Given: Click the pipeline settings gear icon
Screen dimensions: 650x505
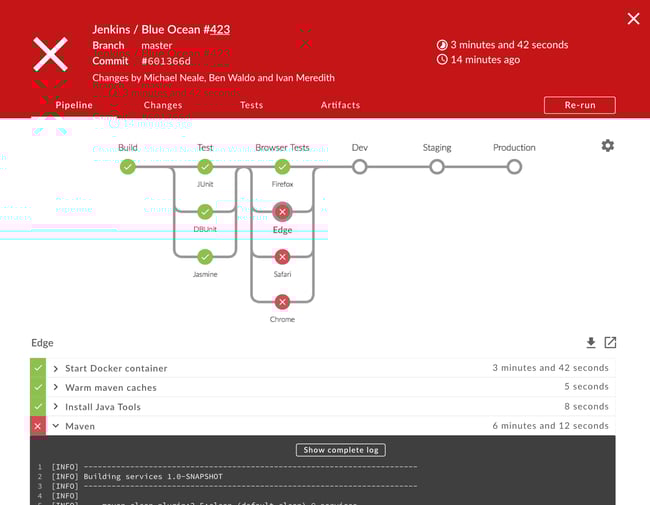Looking at the screenshot, I should point(607,146).
